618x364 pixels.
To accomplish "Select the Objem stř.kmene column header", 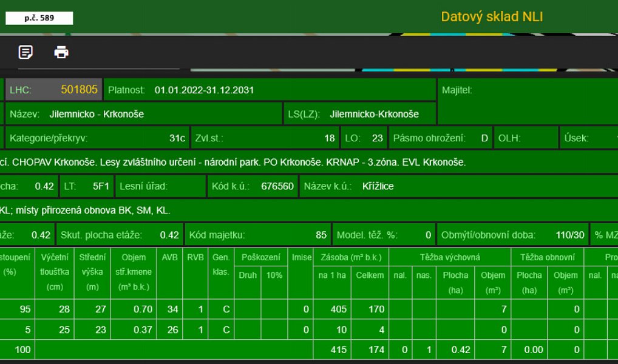I will 134,272.
